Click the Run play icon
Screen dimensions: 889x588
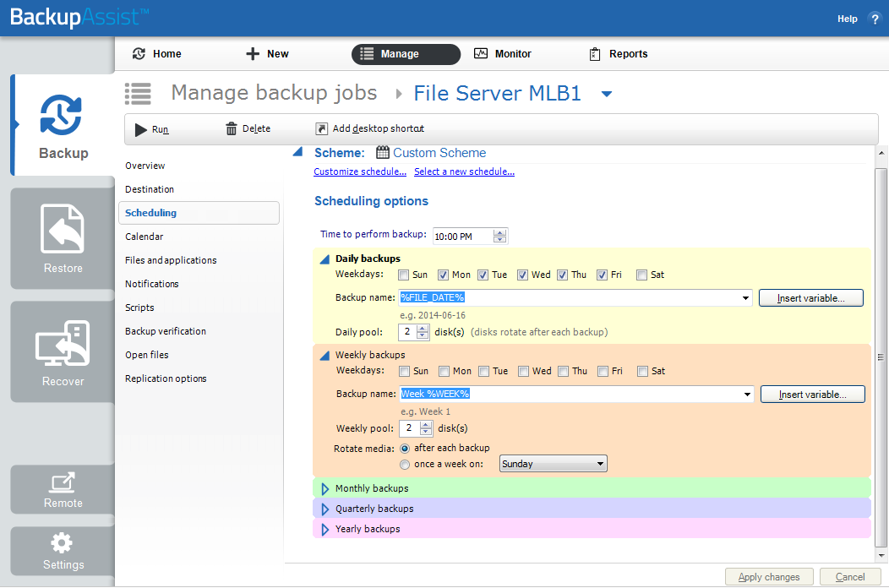[x=140, y=130]
